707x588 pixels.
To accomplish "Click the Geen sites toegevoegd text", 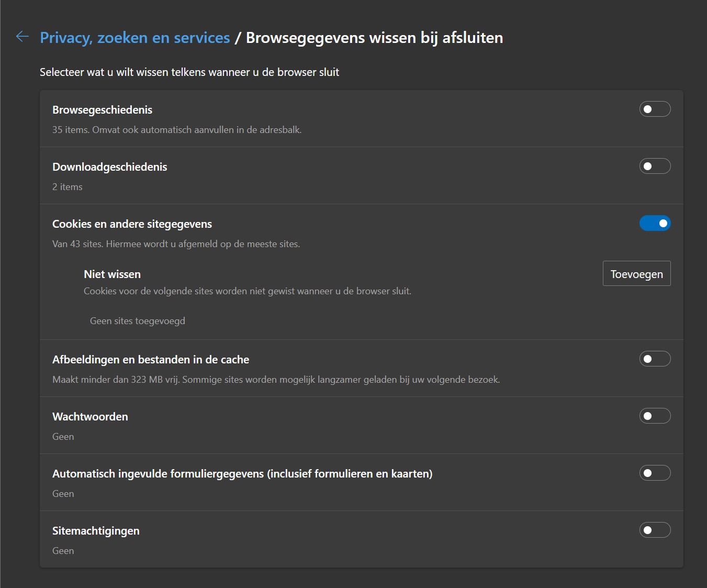I will click(x=137, y=320).
